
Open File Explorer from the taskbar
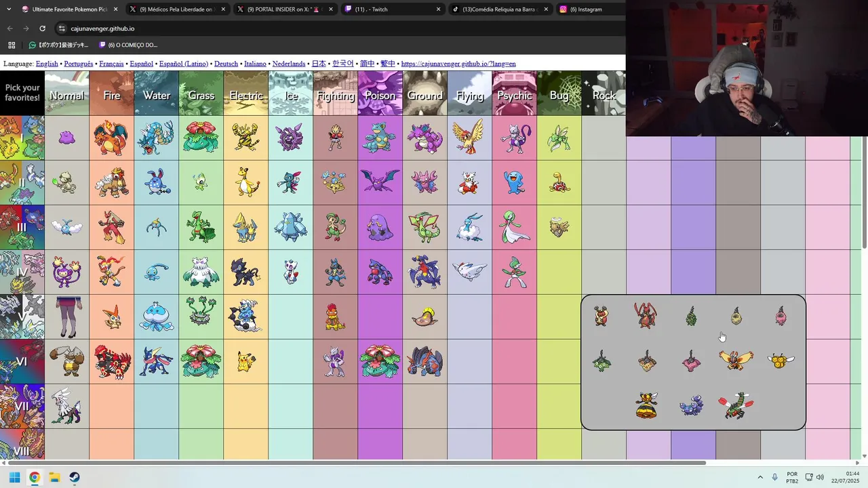54,477
